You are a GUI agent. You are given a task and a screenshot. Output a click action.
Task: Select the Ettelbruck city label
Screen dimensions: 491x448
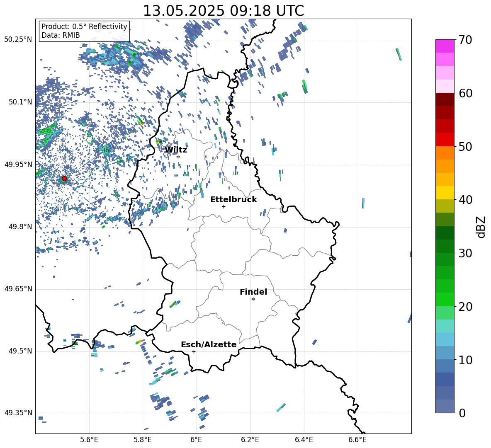coord(233,200)
